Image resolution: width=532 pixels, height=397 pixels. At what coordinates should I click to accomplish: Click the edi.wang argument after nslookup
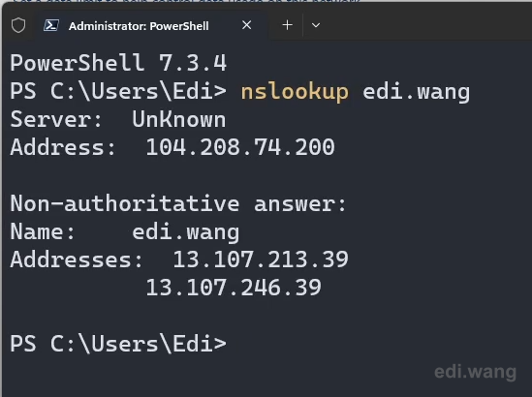(x=417, y=92)
